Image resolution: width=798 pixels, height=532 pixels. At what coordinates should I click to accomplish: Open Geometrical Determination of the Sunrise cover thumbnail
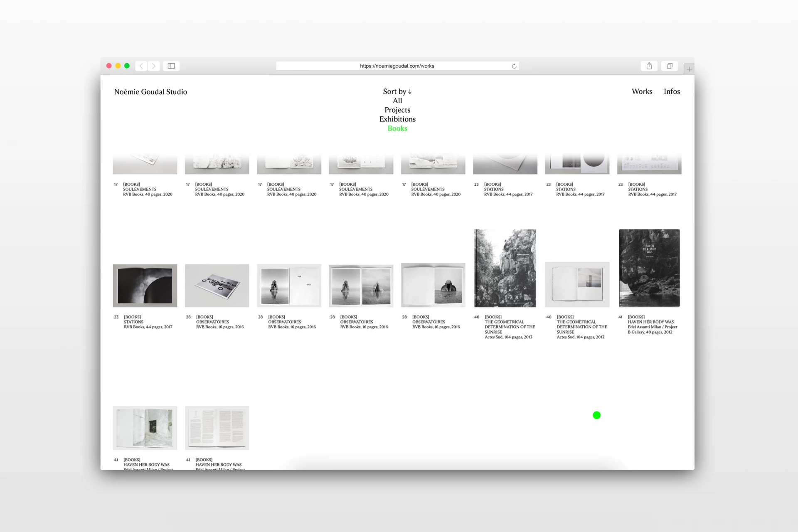[x=505, y=268]
